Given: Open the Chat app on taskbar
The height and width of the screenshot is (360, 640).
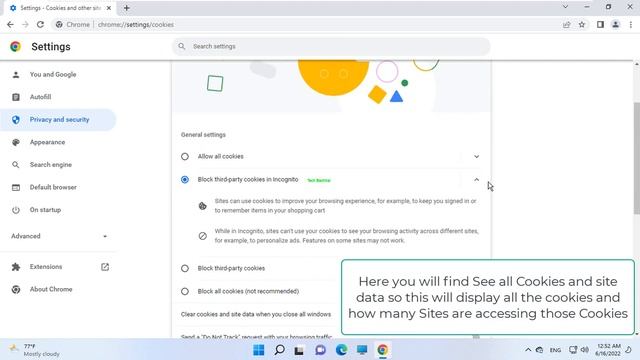Looking at the screenshot, I should click(x=320, y=350).
